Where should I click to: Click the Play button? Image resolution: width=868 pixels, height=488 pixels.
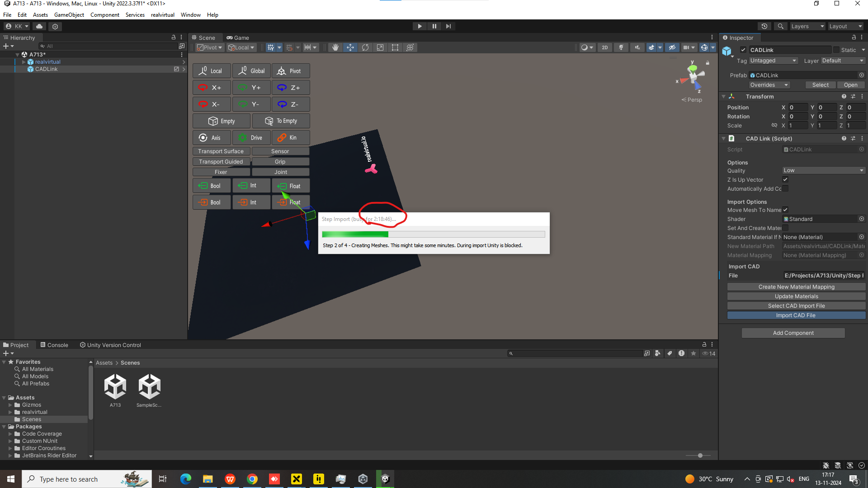pos(420,26)
